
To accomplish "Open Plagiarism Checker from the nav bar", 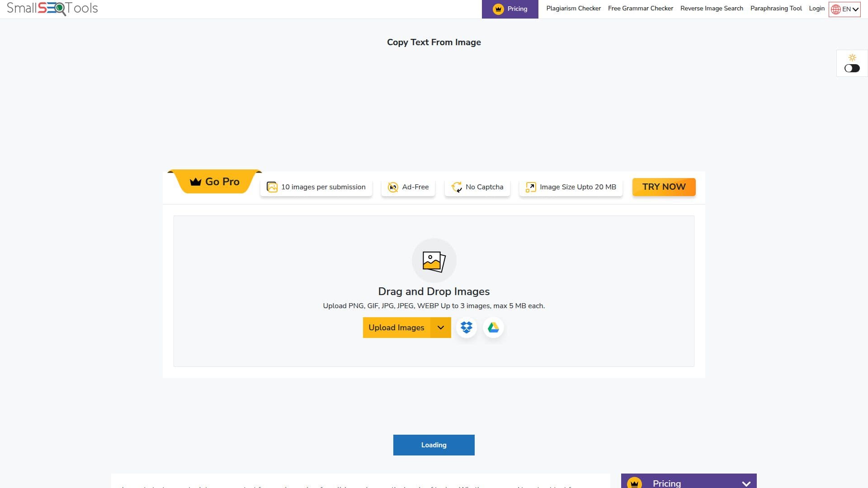I will click(x=573, y=9).
